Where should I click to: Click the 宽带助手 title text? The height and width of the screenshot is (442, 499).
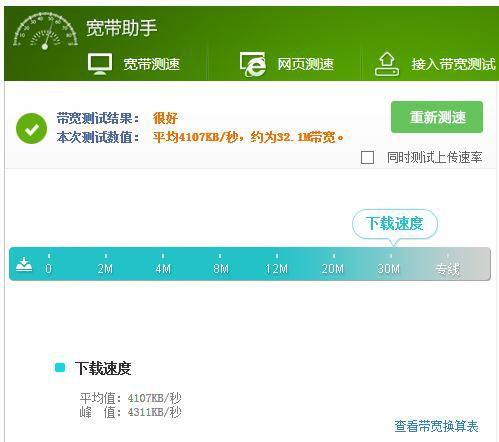(122, 28)
